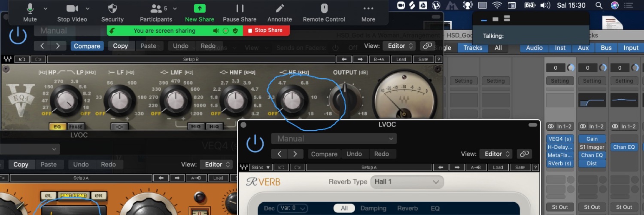This screenshot has width=644, height=215.
Task: Click the link icon in VEQ4 header
Action: [427, 46]
